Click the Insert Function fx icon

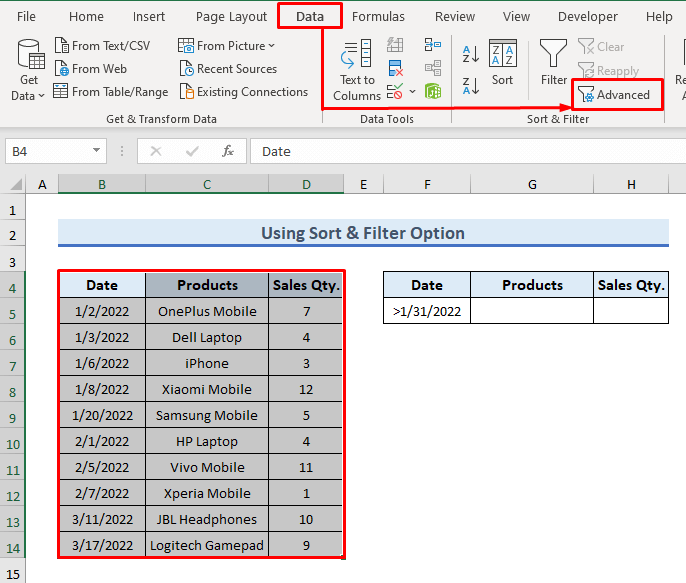click(x=228, y=151)
